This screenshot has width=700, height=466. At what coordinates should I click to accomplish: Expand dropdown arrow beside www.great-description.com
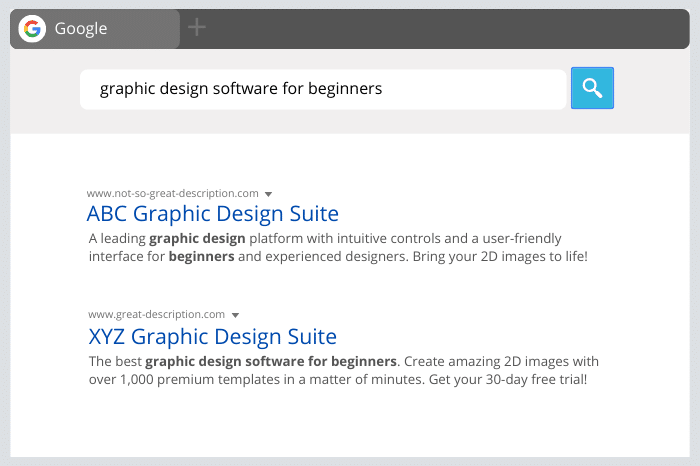coord(235,315)
